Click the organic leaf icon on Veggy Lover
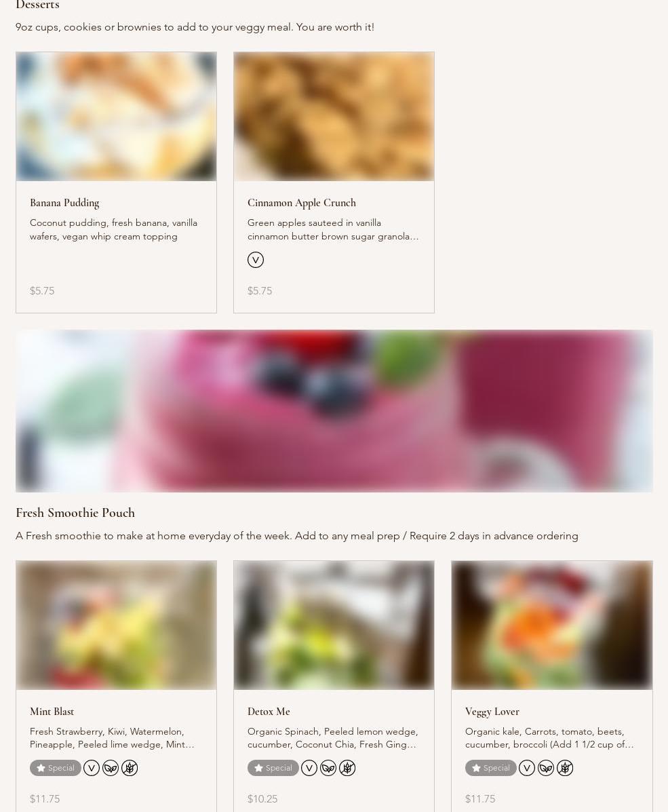The height and width of the screenshot is (812, 668). pyautogui.click(x=546, y=768)
